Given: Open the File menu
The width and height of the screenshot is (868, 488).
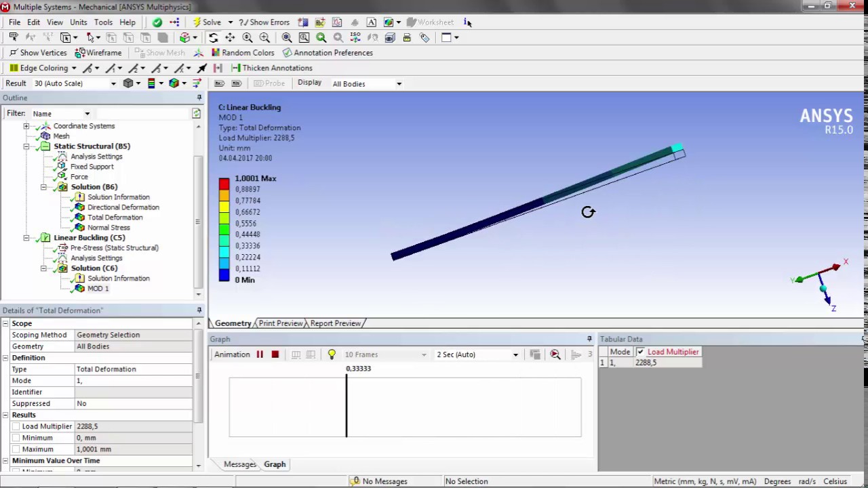Looking at the screenshot, I should point(14,22).
